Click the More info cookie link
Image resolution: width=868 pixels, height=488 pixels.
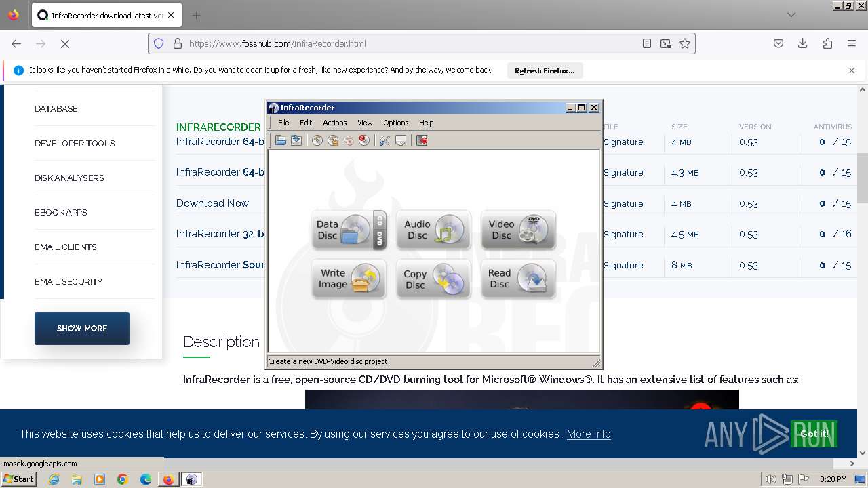589,434
